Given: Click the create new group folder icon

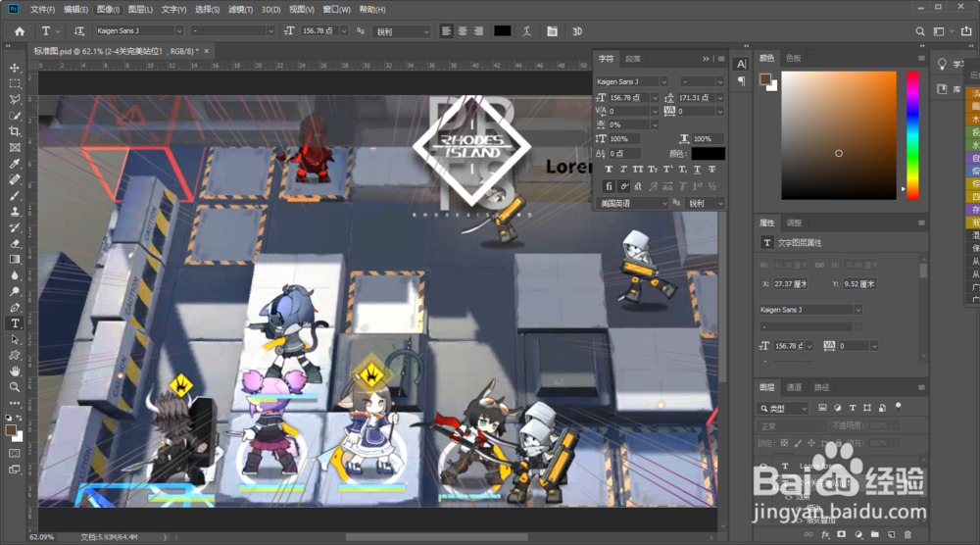Looking at the screenshot, I should (x=874, y=535).
